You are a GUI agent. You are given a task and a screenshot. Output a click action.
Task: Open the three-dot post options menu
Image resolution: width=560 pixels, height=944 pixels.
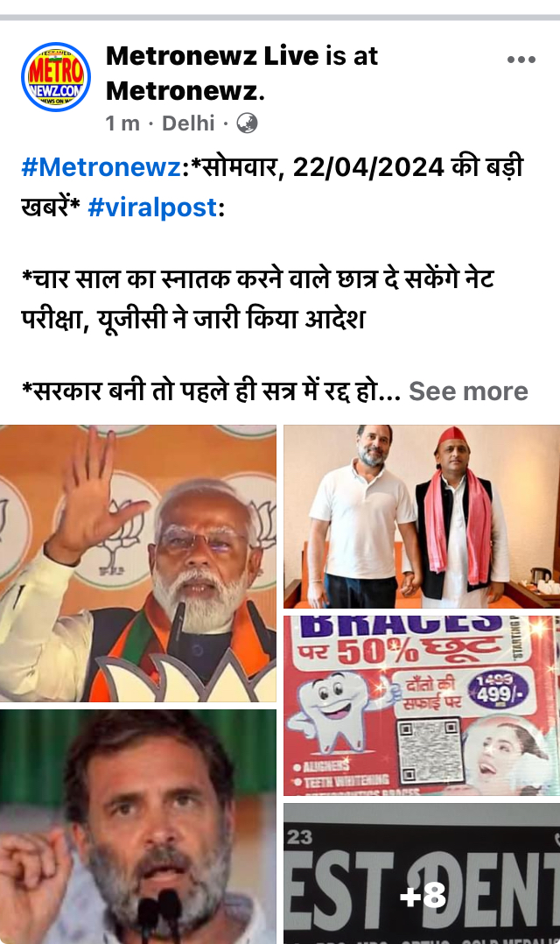pos(521,59)
